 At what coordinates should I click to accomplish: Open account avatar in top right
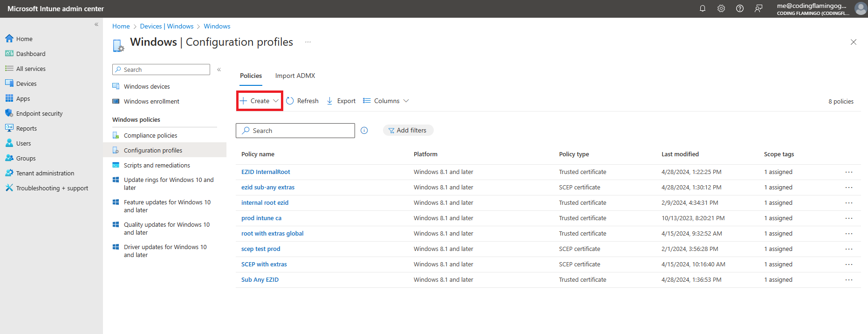tap(861, 8)
